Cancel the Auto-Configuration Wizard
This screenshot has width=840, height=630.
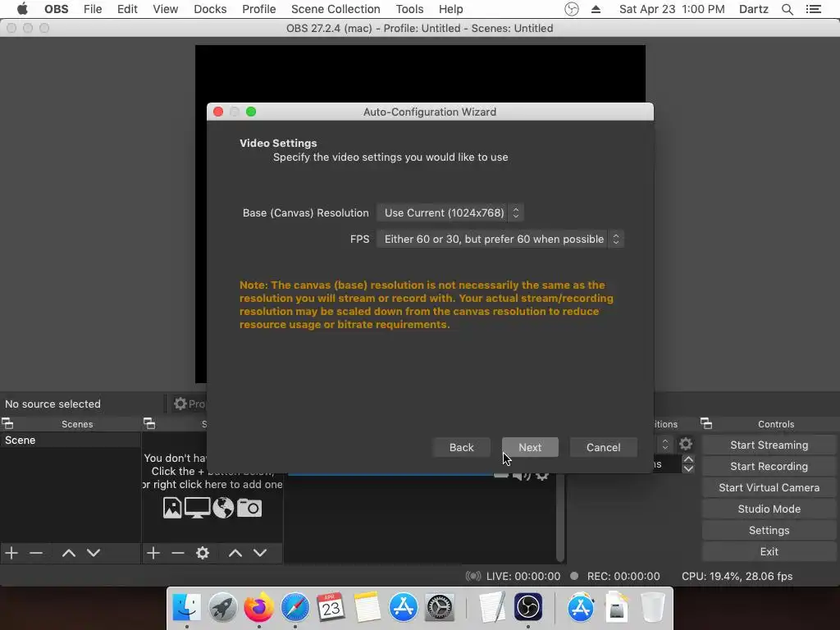pos(603,447)
